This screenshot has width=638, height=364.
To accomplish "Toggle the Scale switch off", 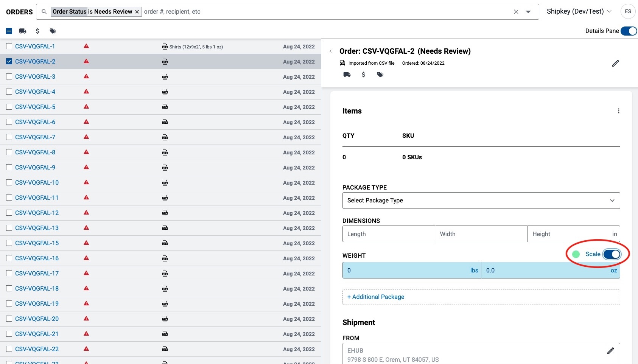I will click(x=612, y=254).
